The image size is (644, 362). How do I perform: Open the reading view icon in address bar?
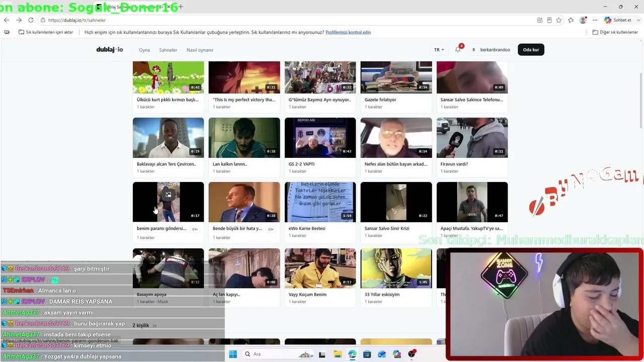(549, 20)
